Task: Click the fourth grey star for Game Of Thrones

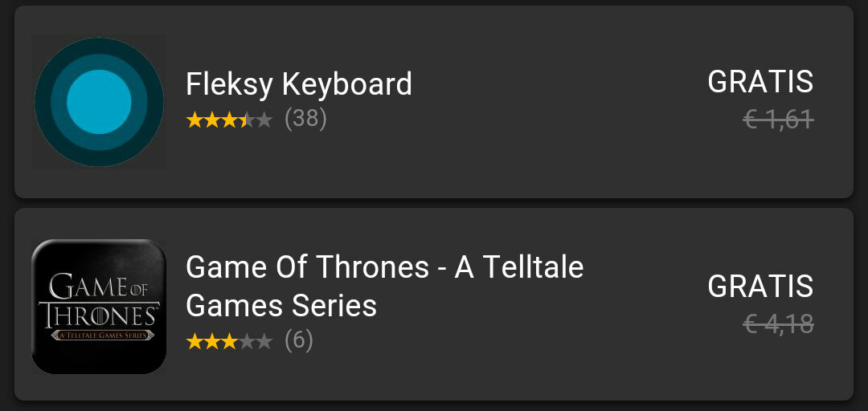Action: click(x=247, y=342)
